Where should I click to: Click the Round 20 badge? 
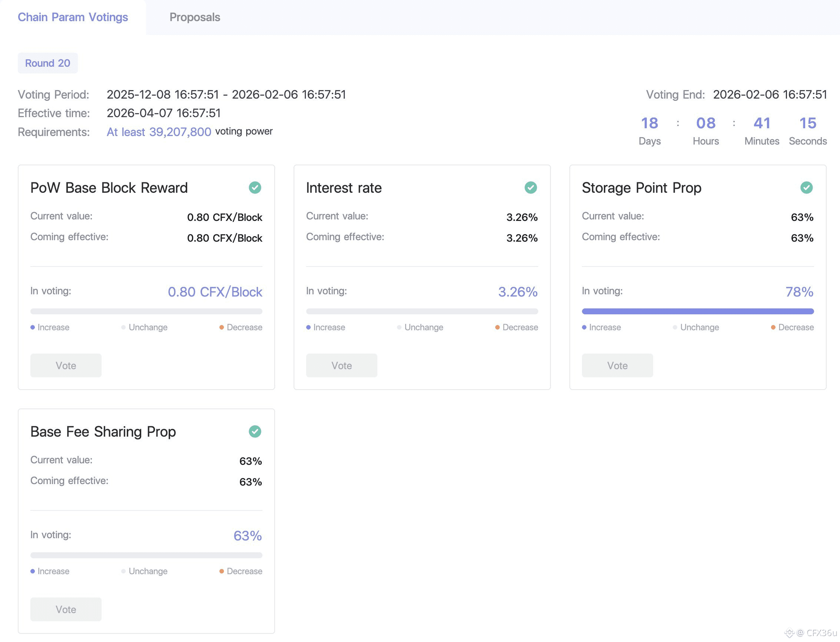pyautogui.click(x=48, y=63)
